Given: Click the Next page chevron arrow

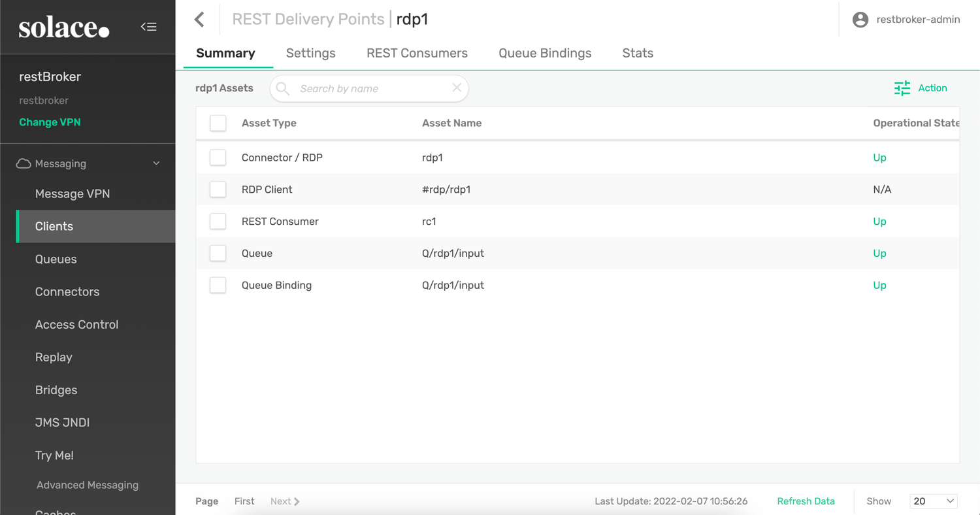Looking at the screenshot, I should point(297,501).
